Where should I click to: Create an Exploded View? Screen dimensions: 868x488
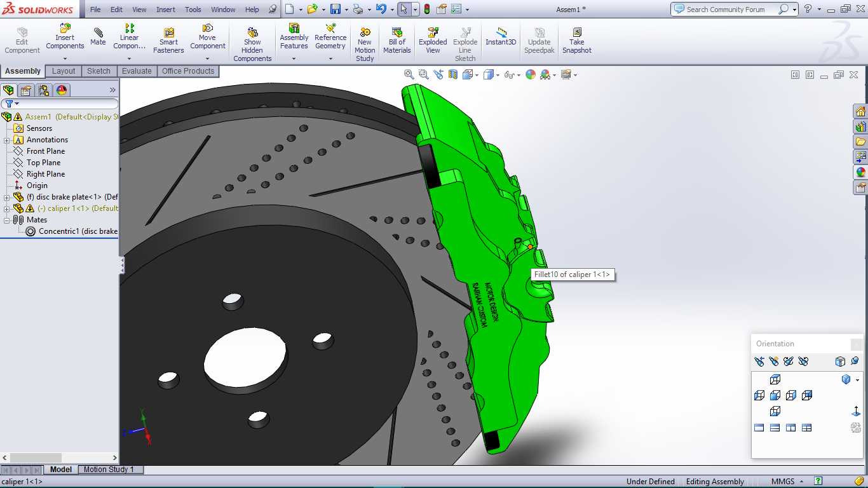pos(433,40)
